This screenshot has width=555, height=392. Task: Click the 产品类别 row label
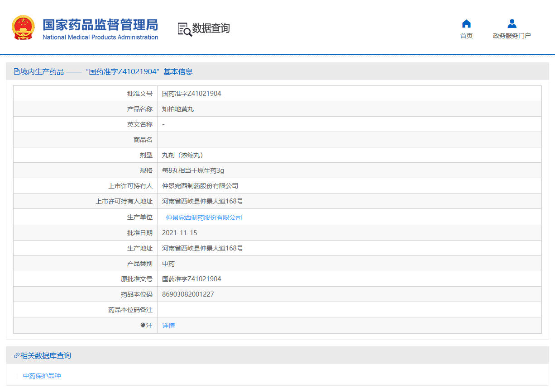tap(140, 264)
